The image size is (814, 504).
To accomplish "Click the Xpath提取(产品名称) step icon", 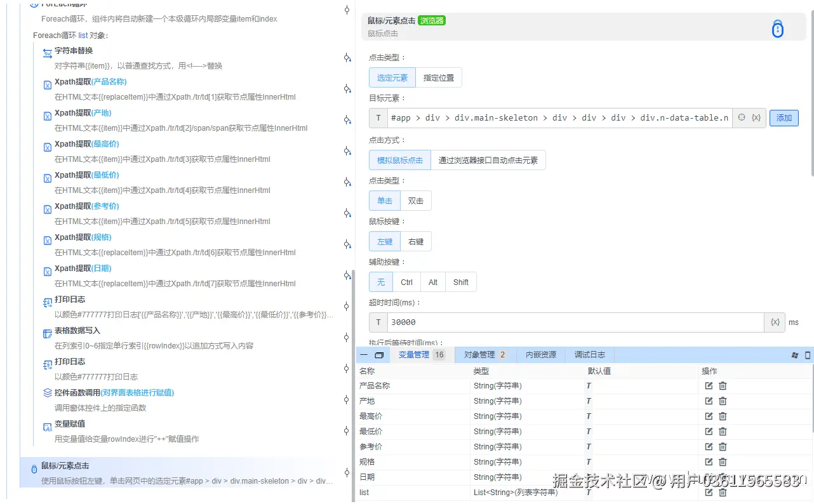I will click(47, 84).
